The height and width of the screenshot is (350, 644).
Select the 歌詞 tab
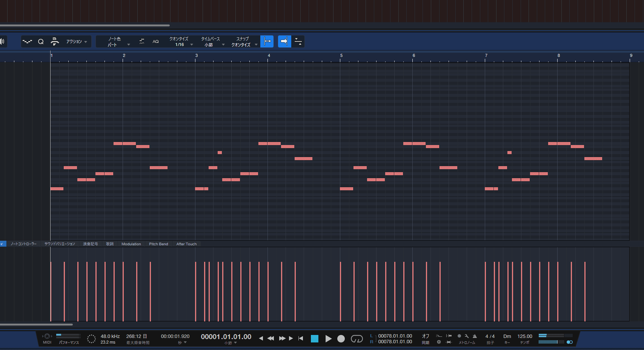(110, 244)
